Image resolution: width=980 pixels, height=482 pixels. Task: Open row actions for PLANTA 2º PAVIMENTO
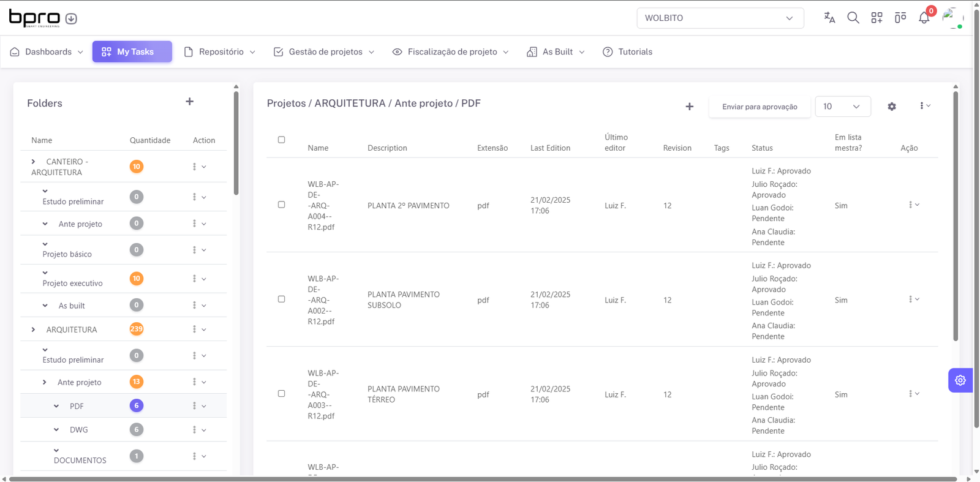pos(914,205)
